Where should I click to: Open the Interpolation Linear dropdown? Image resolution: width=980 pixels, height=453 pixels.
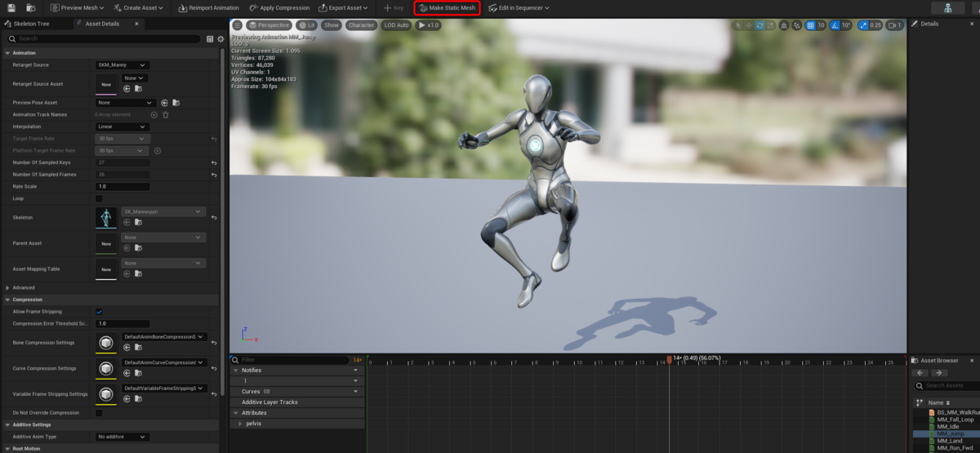tap(122, 127)
